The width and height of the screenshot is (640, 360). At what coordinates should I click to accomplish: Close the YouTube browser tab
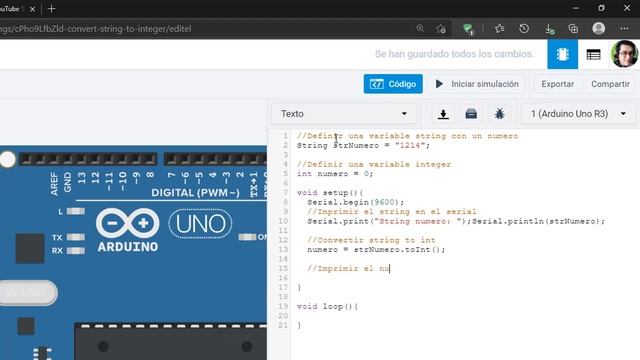(33, 9)
